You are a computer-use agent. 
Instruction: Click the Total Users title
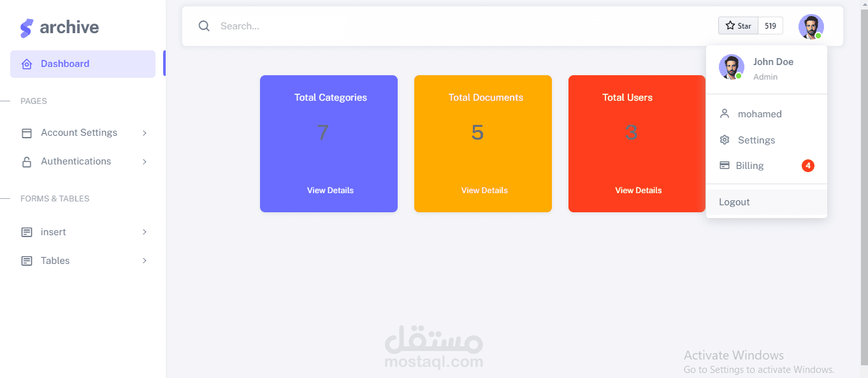(628, 98)
